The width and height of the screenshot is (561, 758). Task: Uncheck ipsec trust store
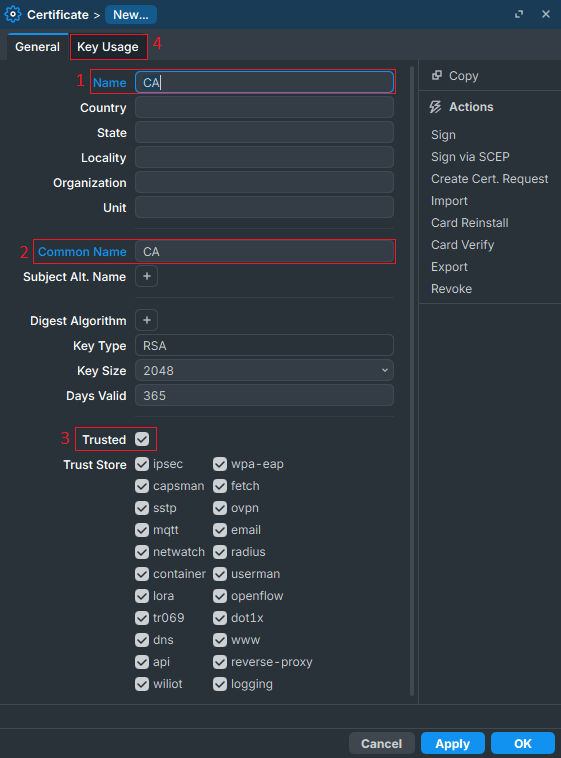[x=142, y=464]
